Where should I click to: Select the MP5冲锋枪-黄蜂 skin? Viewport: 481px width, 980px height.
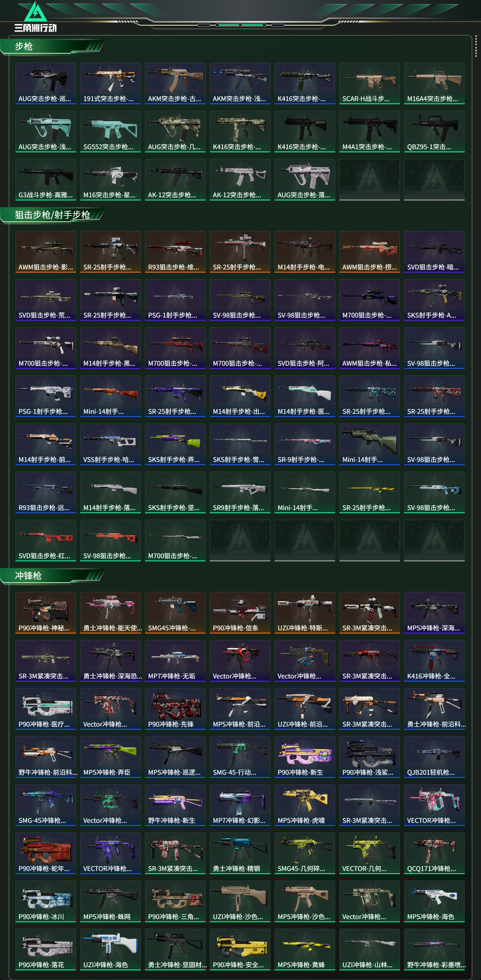[305, 950]
